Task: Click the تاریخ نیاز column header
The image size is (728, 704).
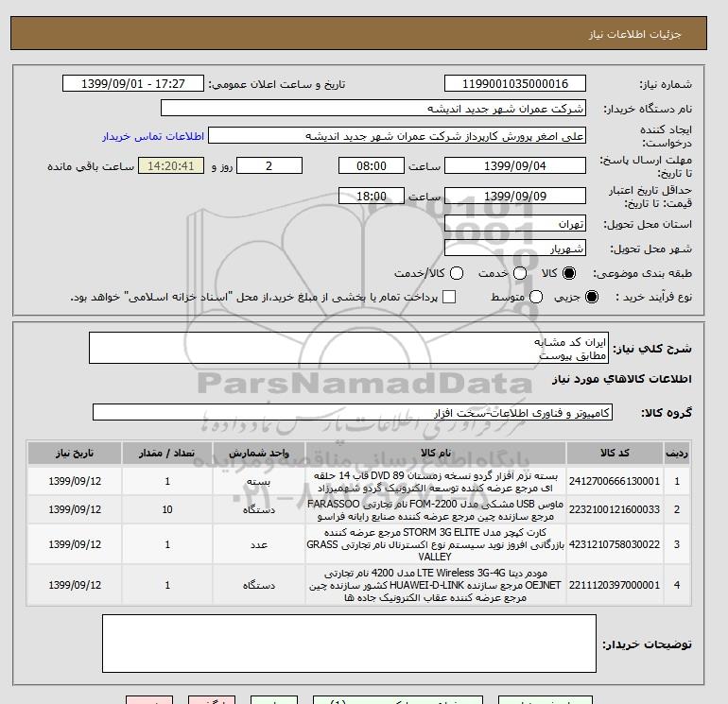Action: (75, 453)
